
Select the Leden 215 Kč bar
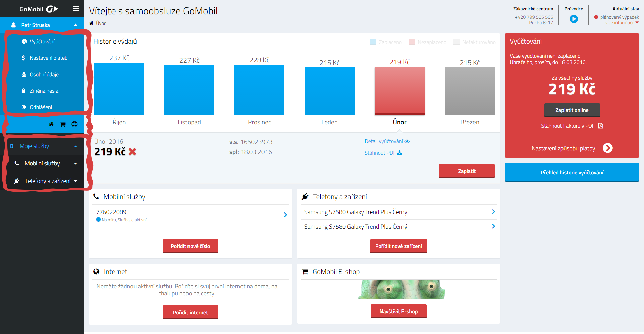(329, 91)
